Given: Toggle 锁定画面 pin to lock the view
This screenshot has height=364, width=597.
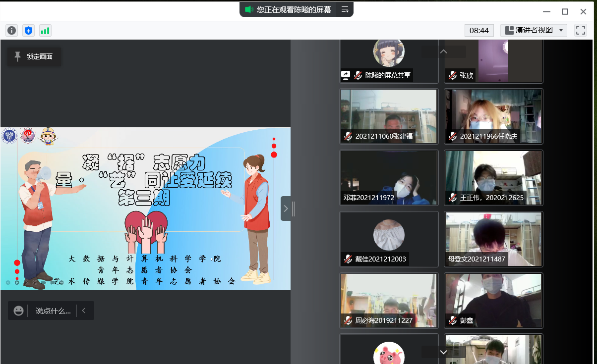Looking at the screenshot, I should [34, 56].
